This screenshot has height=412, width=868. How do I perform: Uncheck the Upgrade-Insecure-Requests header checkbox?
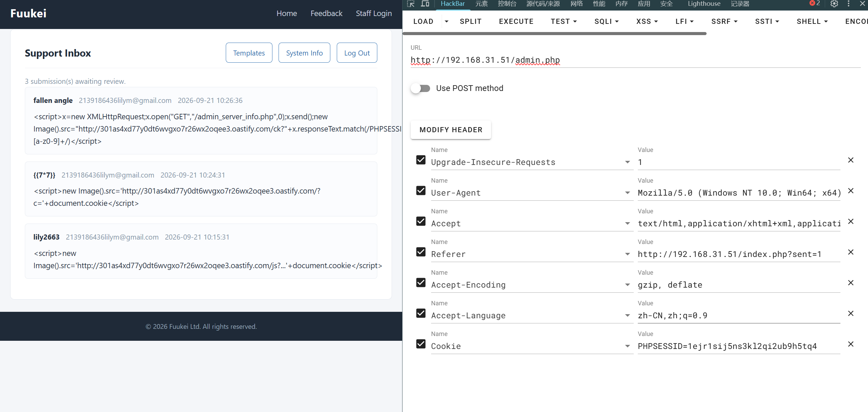(x=421, y=160)
